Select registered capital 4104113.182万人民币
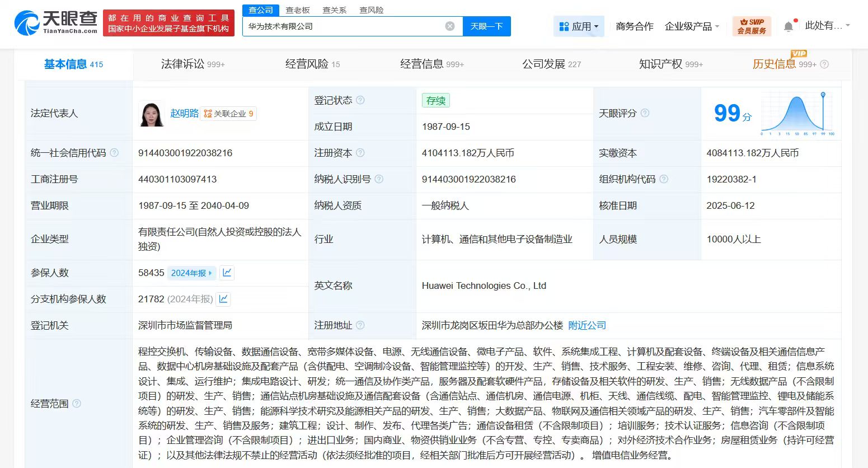Image resolution: width=868 pixels, height=468 pixels. [468, 153]
